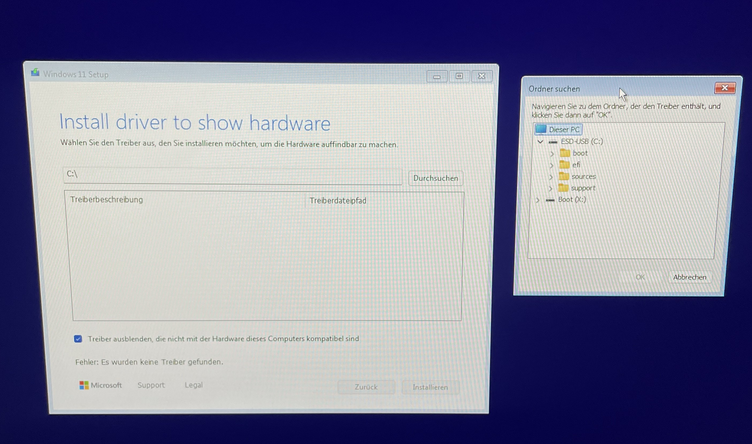The image size is (752, 444).
Task: Expand the boot folder
Action: [x=552, y=153]
